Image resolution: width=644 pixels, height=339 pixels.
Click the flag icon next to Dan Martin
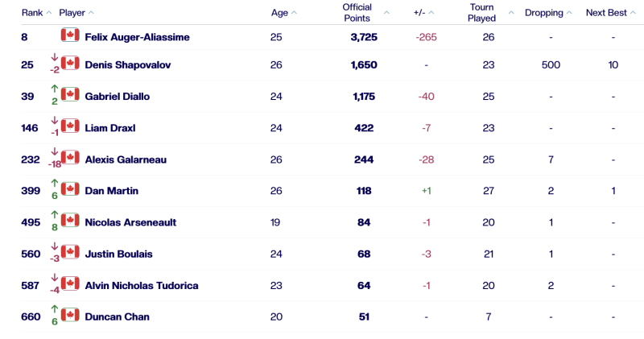(x=70, y=190)
